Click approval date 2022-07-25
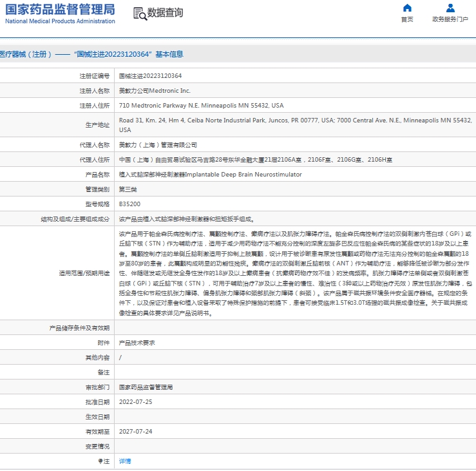The width and height of the screenshot is (476, 471). 136,402
